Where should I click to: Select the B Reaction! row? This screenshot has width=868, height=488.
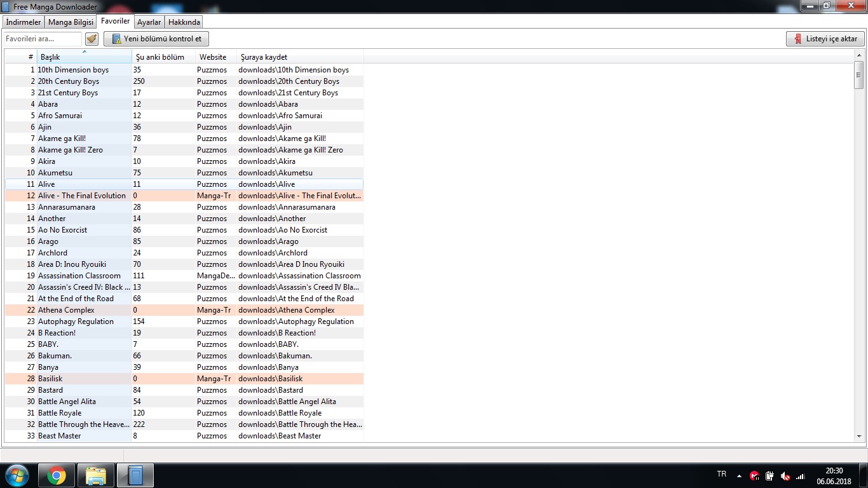184,333
